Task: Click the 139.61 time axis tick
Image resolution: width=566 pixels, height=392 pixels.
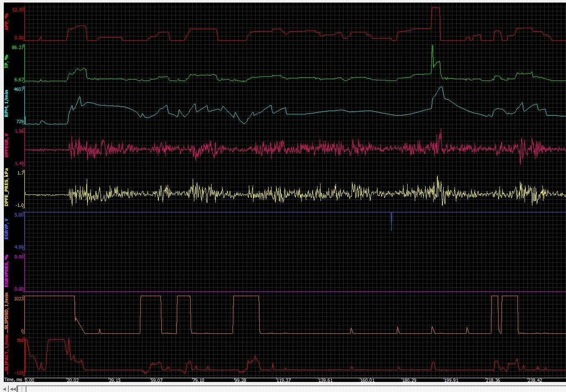Action: click(x=326, y=380)
